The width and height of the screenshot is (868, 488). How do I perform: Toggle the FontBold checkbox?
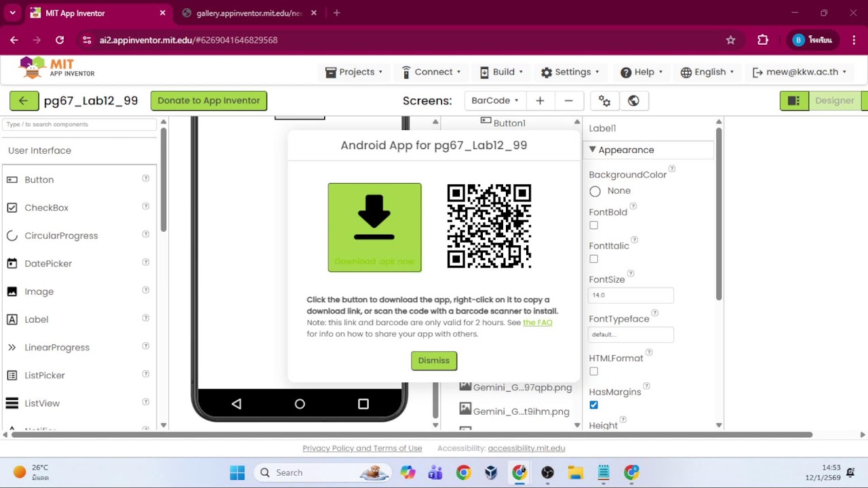(594, 225)
